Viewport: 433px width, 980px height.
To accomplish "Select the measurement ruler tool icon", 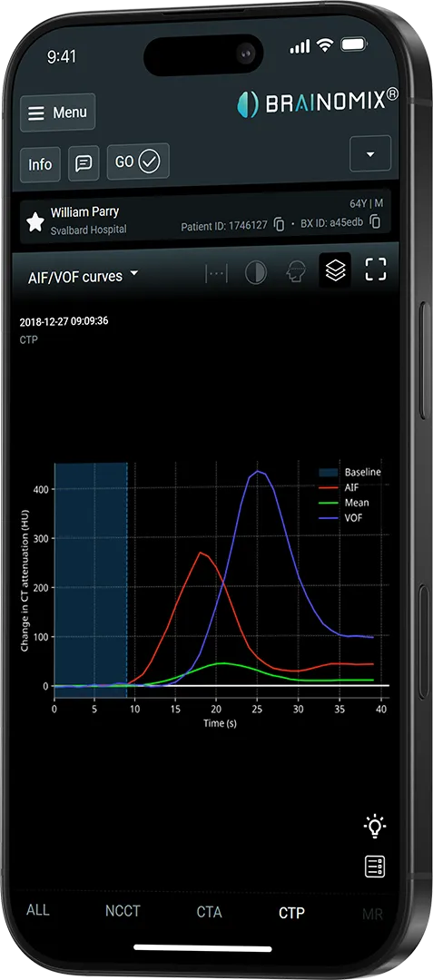I will [216, 273].
